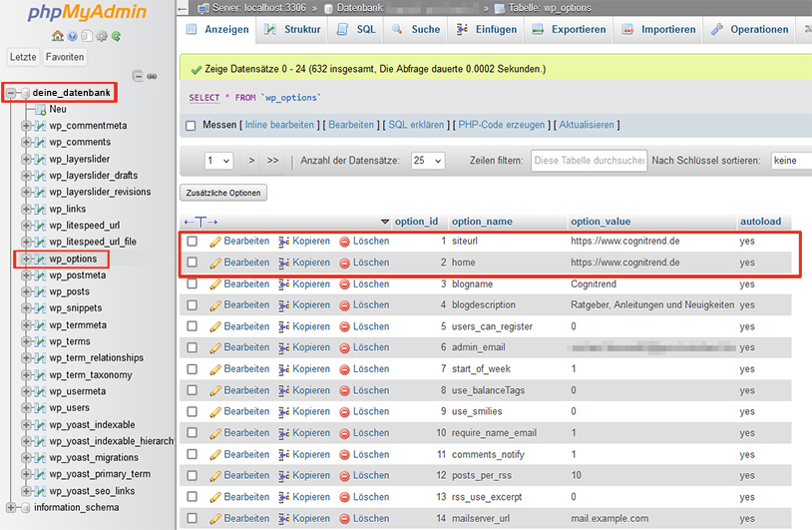Click the Inline bearbeiten link
Screen dimensions: 812x530
coord(279,125)
